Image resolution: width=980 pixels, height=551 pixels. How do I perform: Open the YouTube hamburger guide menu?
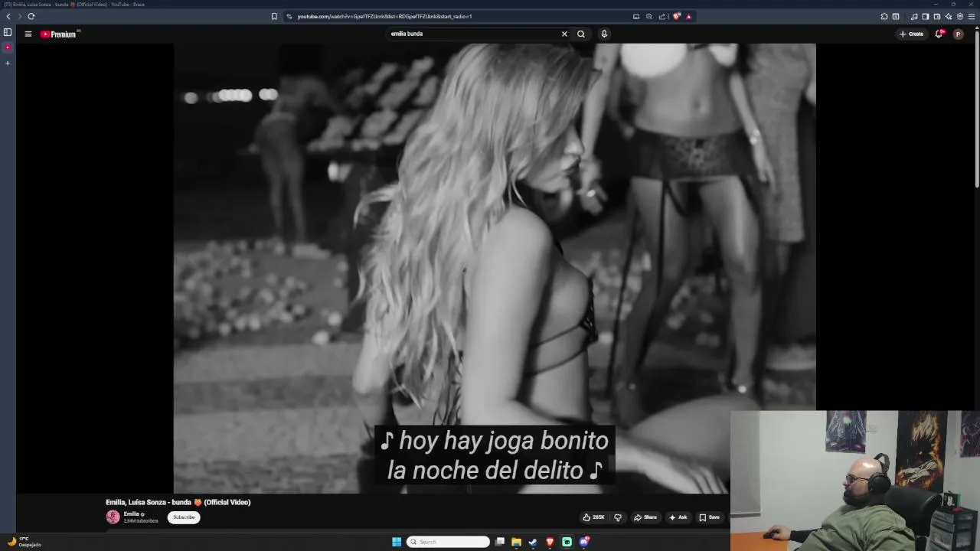coord(28,34)
